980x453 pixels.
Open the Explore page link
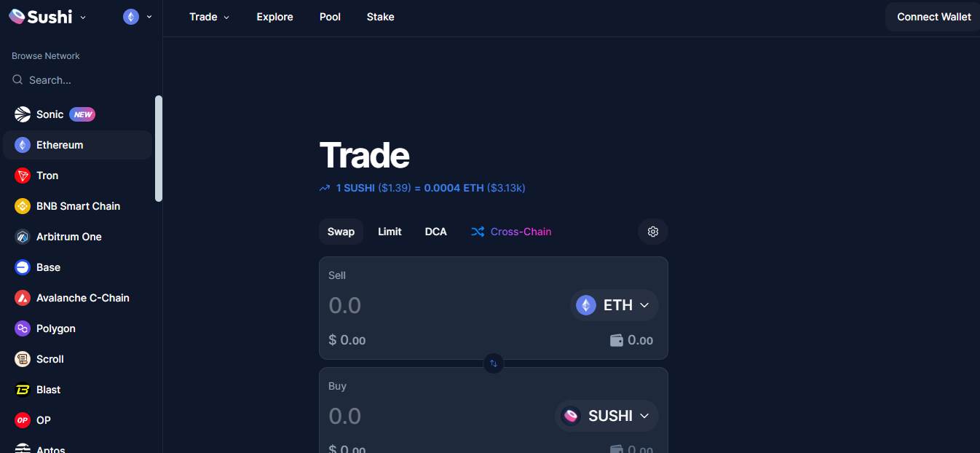275,17
